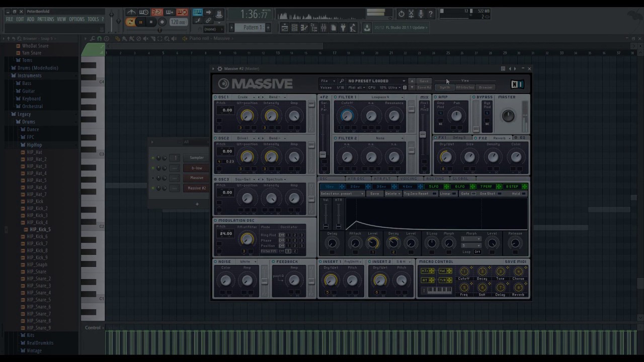Click the Play/Pause transport button

141,22
